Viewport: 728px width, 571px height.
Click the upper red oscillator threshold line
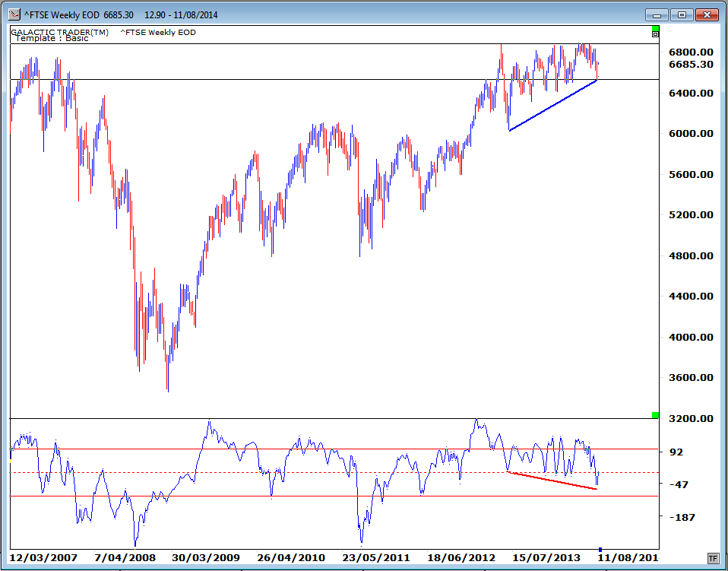[x=334, y=449]
